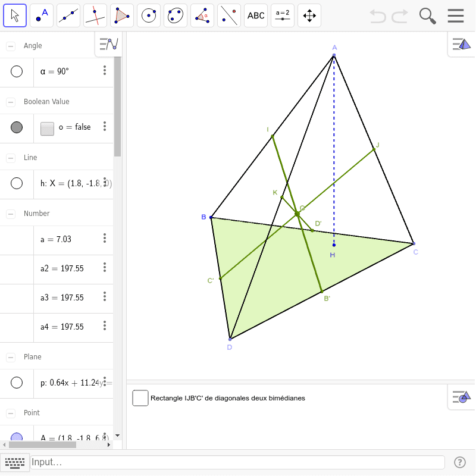Select the Ellipse conic tool
Screen dimensions: 476x476
(176, 15)
